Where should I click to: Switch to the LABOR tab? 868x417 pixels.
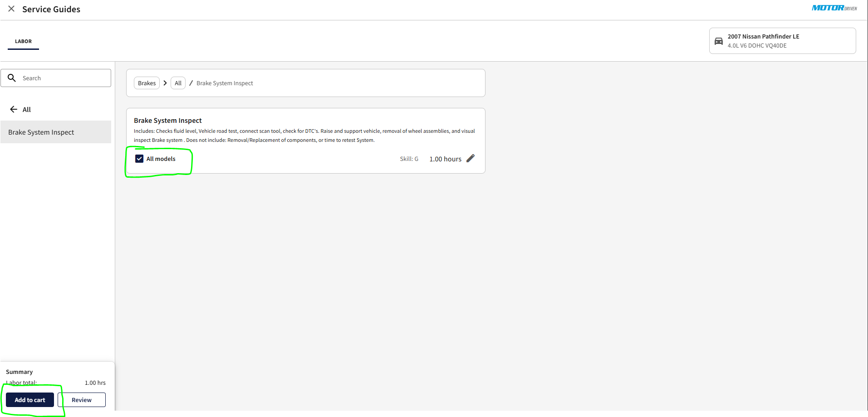click(x=23, y=41)
